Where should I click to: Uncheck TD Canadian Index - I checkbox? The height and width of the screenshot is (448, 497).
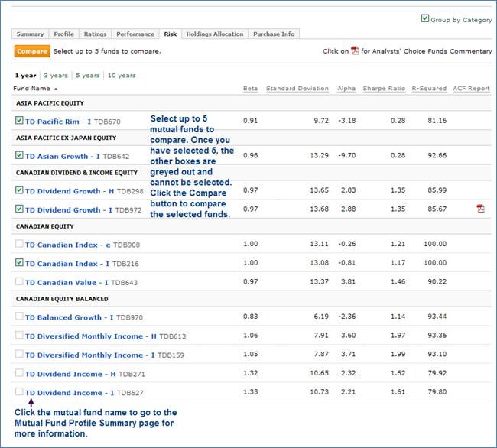pos(19,263)
